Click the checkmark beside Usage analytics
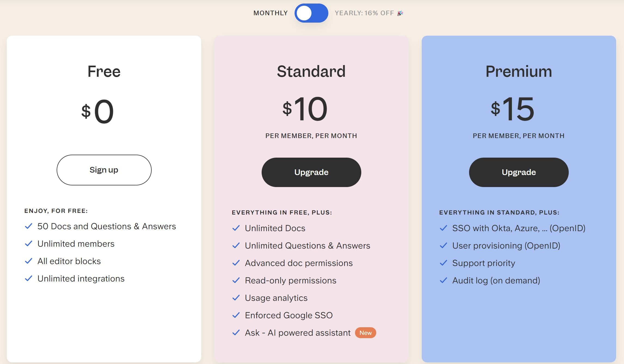Image resolution: width=624 pixels, height=364 pixels. [236, 298]
